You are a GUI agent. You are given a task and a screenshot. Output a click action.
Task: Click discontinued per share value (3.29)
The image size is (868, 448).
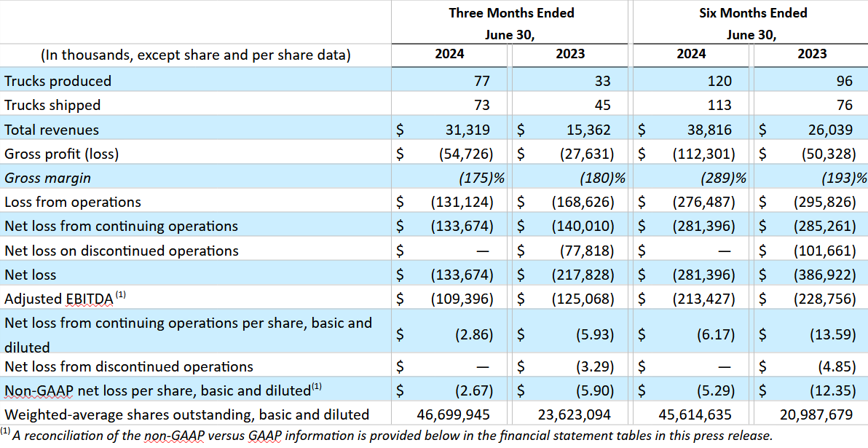tap(594, 366)
